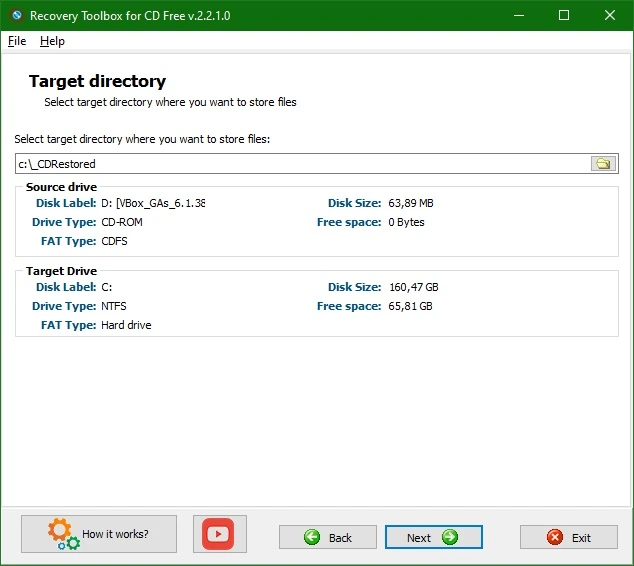Maximize the Recovery Toolbox window
Image resolution: width=634 pixels, height=566 pixels.
[564, 15]
